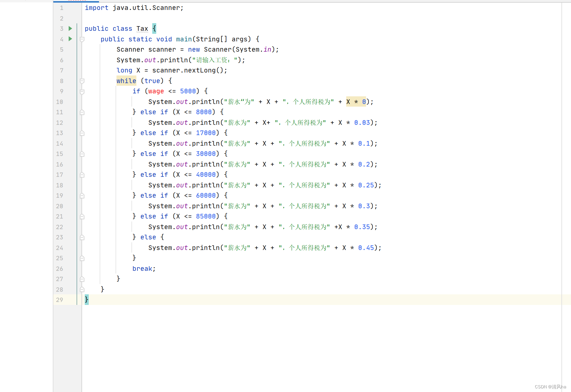Collapse the fold region at line 13
Screen dimensions: 571x392
82,133
